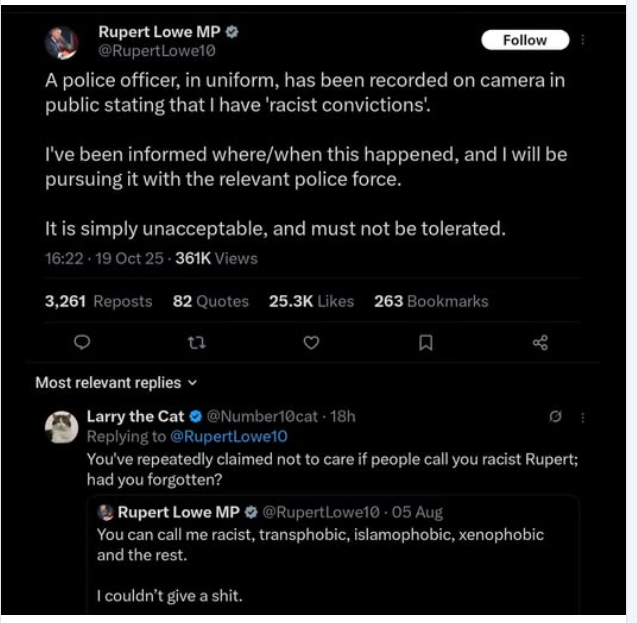Click the @RupertLowe10 handle under the author name

point(156,50)
